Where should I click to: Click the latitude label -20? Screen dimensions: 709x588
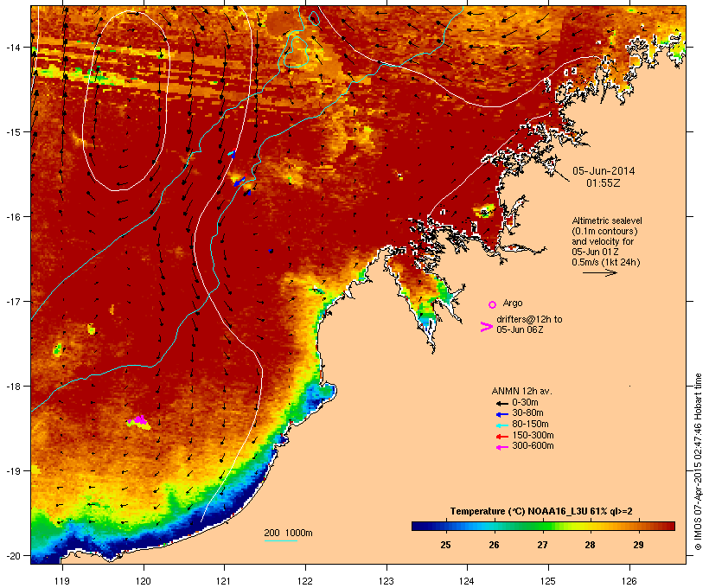click(13, 556)
